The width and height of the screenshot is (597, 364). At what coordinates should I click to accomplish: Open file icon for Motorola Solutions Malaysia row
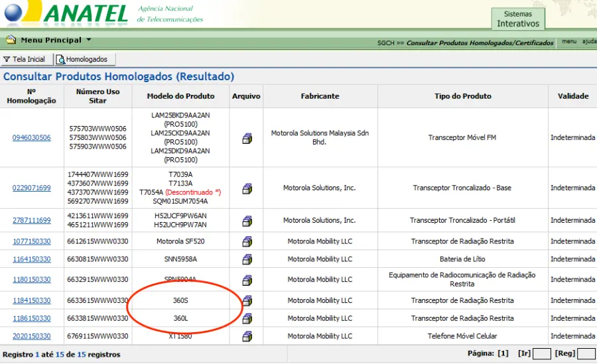coord(247,138)
